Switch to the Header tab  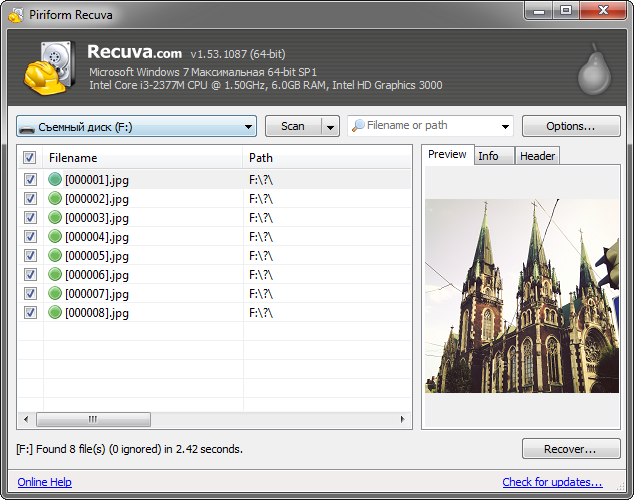(537, 156)
